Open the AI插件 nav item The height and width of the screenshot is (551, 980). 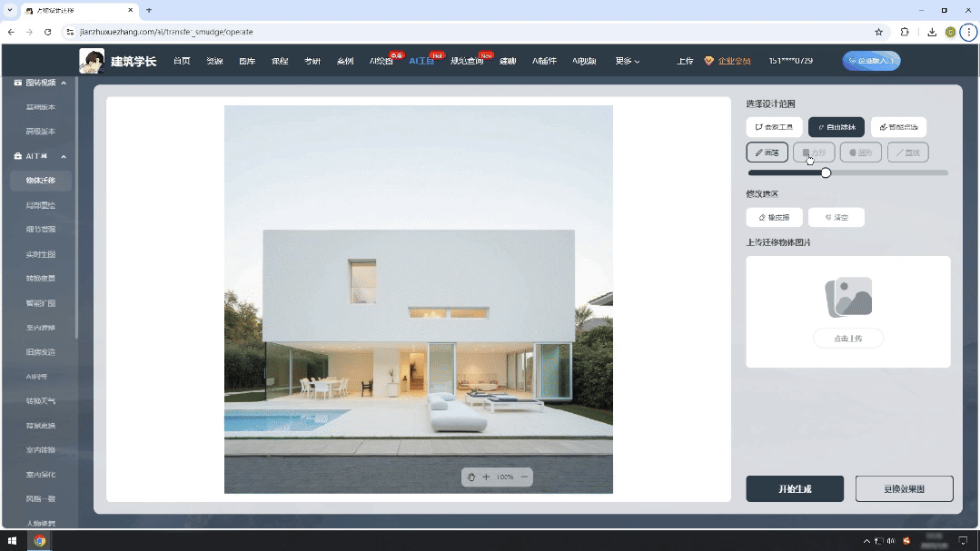[544, 61]
